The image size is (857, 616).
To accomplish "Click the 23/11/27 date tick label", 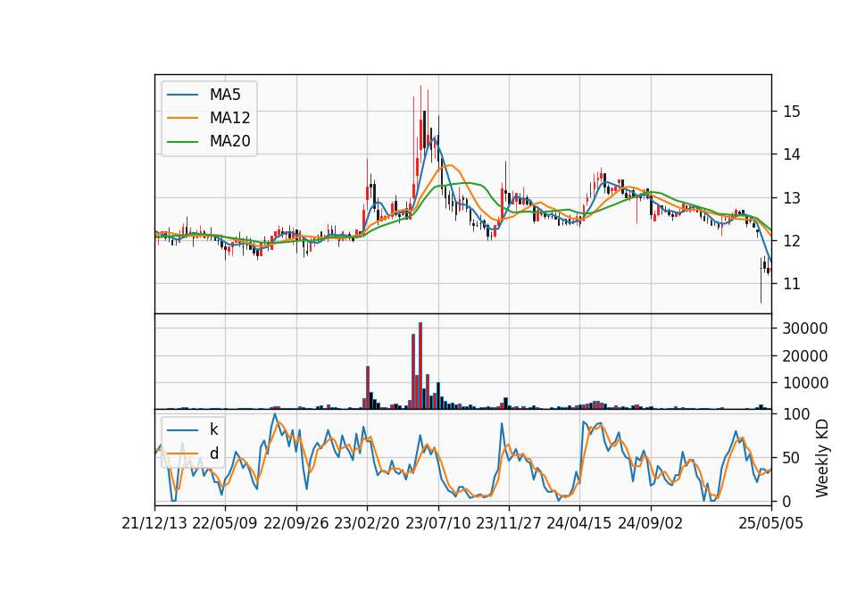I will tap(508, 524).
